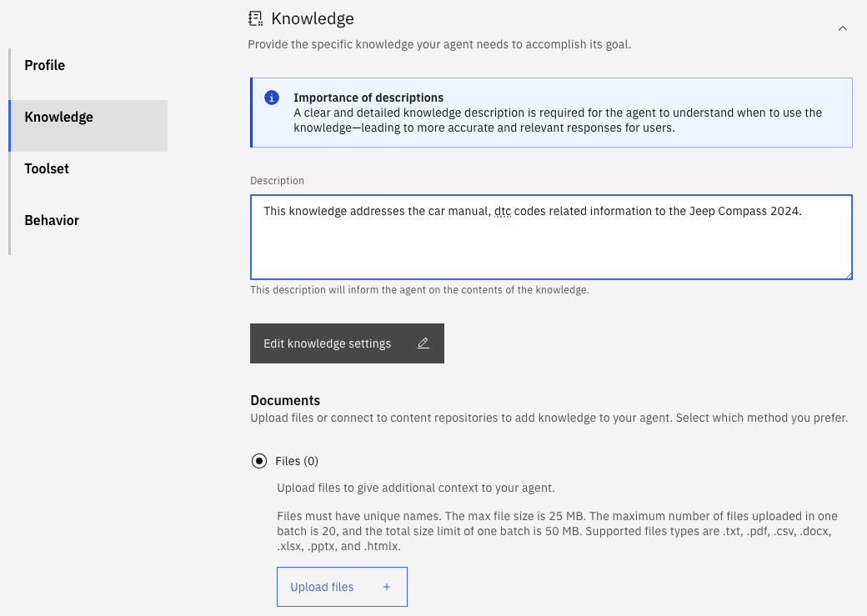Click 'Upload files to give additional context' text

[x=415, y=488]
